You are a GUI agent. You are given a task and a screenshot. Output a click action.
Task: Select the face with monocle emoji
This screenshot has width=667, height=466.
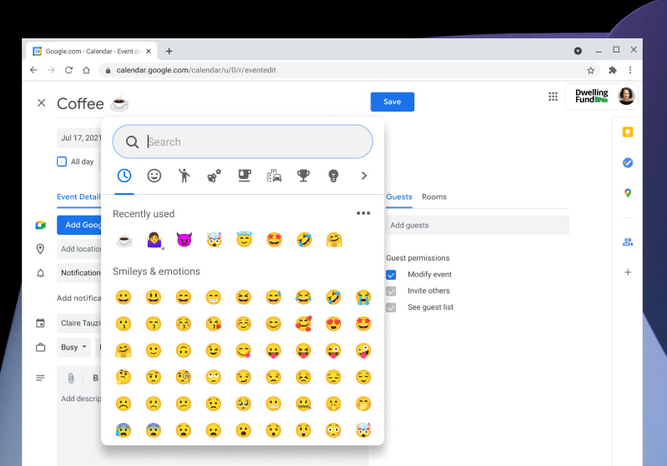coord(183,377)
